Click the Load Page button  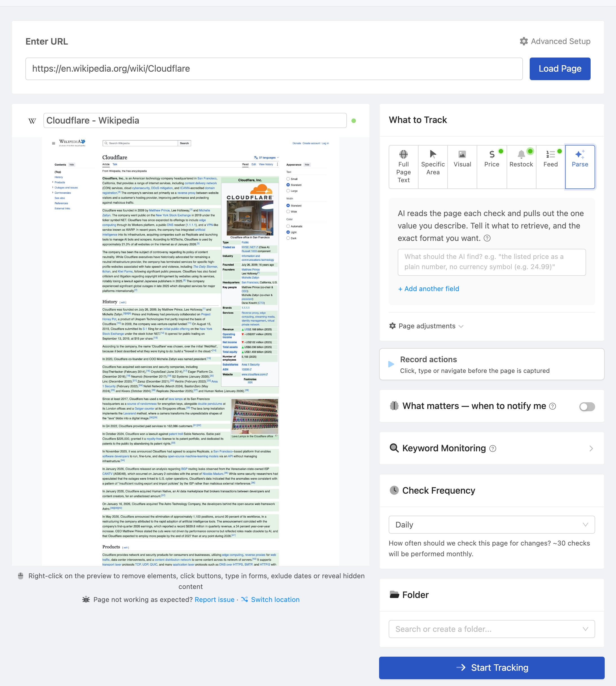click(560, 69)
